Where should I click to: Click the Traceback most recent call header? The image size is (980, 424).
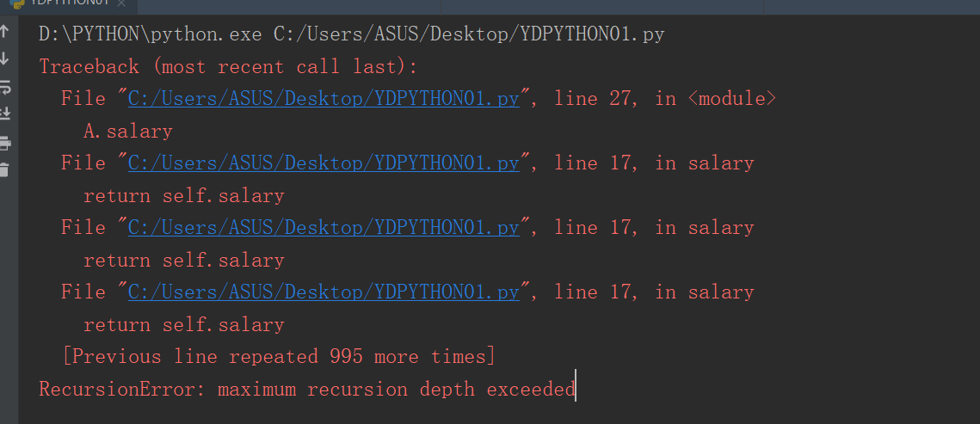pyautogui.click(x=228, y=66)
